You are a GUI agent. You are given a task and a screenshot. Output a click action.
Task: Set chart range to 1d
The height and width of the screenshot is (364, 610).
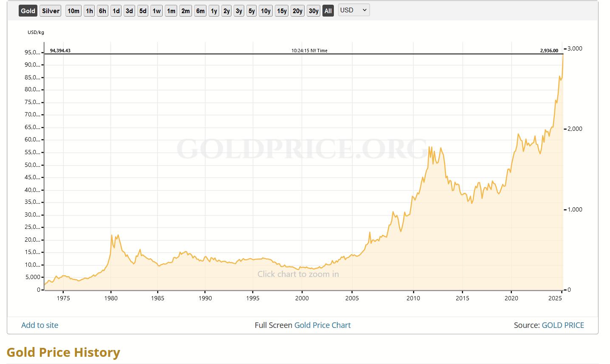point(116,11)
